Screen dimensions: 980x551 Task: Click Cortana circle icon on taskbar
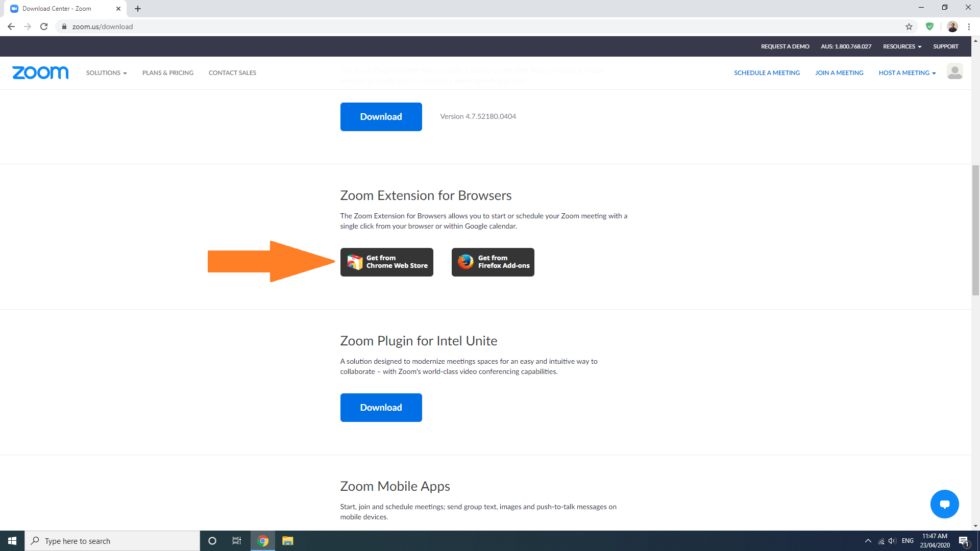(212, 541)
